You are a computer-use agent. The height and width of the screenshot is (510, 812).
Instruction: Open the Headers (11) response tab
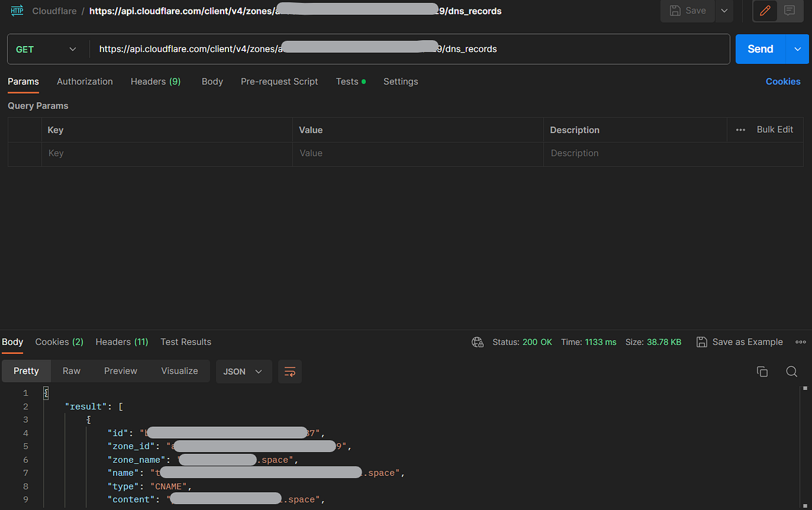(121, 342)
